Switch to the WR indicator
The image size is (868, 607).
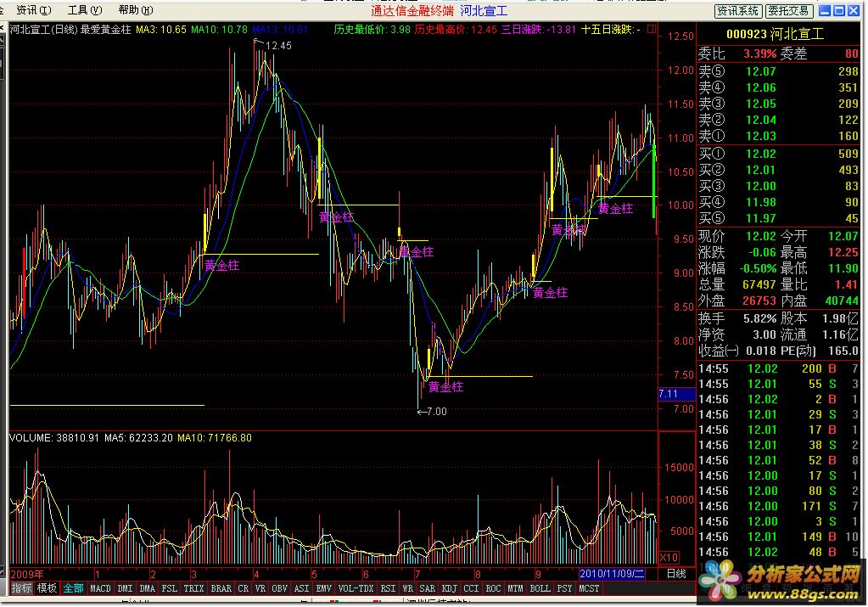click(x=407, y=588)
